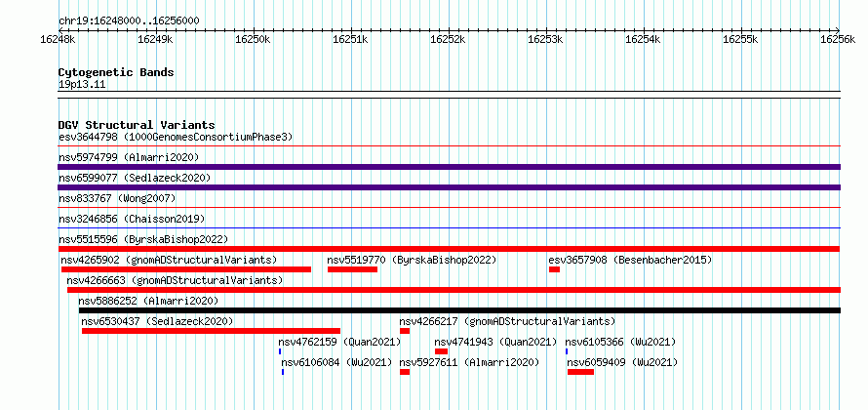Open the nsv5974799 (Almarri2020) label

coord(129,157)
